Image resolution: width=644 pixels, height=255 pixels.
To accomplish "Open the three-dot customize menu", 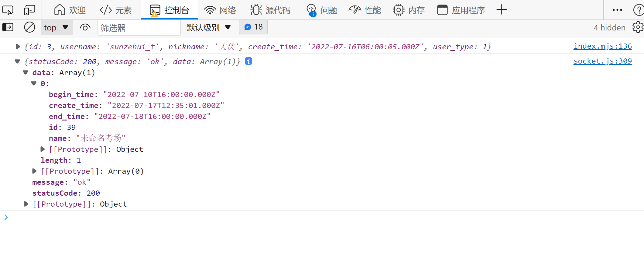I will [x=617, y=10].
